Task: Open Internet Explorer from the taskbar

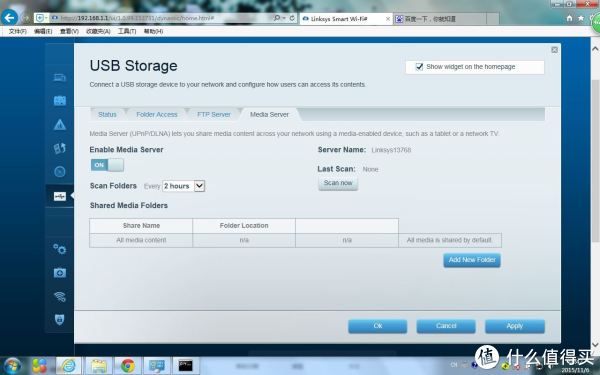Action: [69, 366]
